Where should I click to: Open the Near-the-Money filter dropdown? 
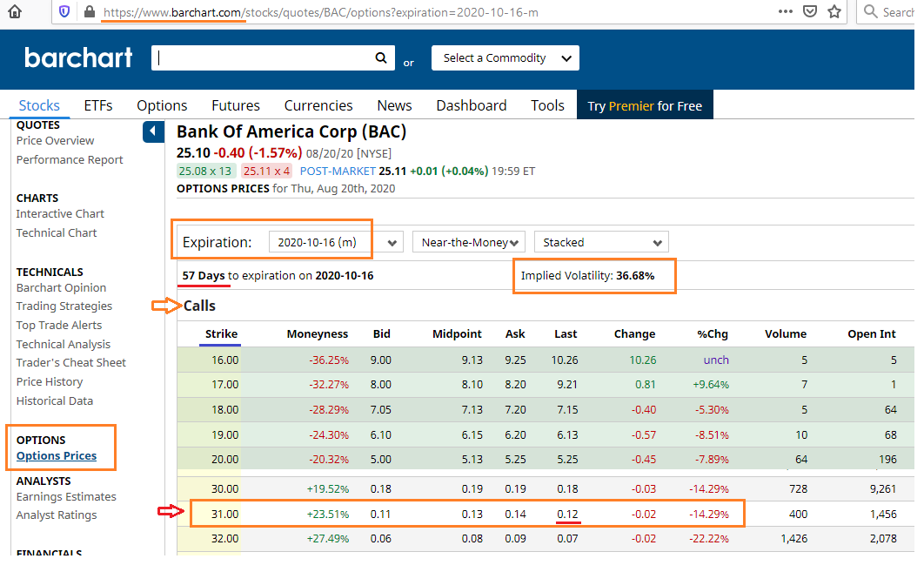[468, 241]
